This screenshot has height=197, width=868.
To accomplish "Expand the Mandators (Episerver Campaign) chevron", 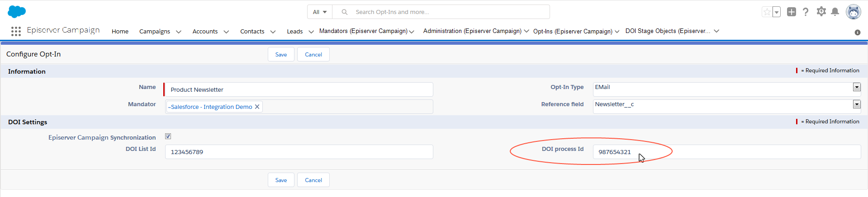I will pyautogui.click(x=412, y=32).
